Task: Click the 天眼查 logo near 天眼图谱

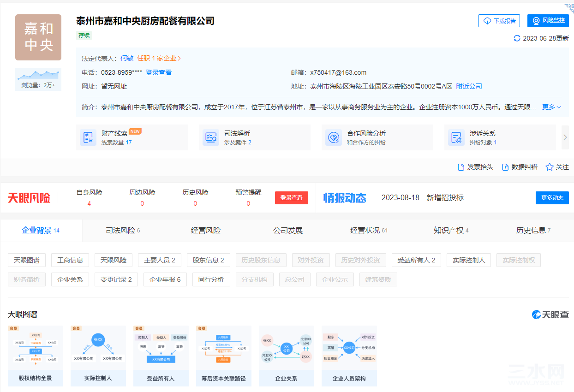Action: tap(550, 315)
